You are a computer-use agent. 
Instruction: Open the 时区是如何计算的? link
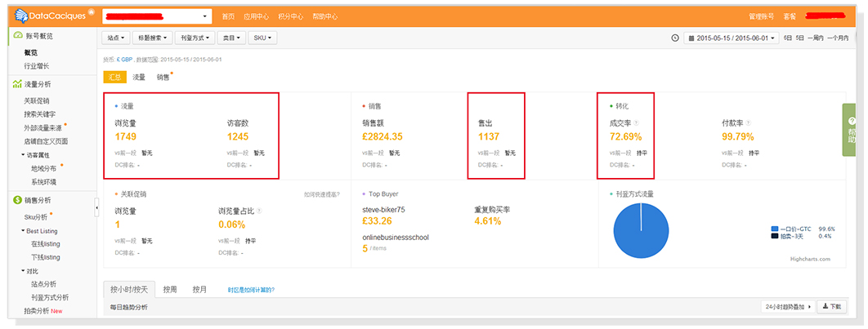(252, 290)
